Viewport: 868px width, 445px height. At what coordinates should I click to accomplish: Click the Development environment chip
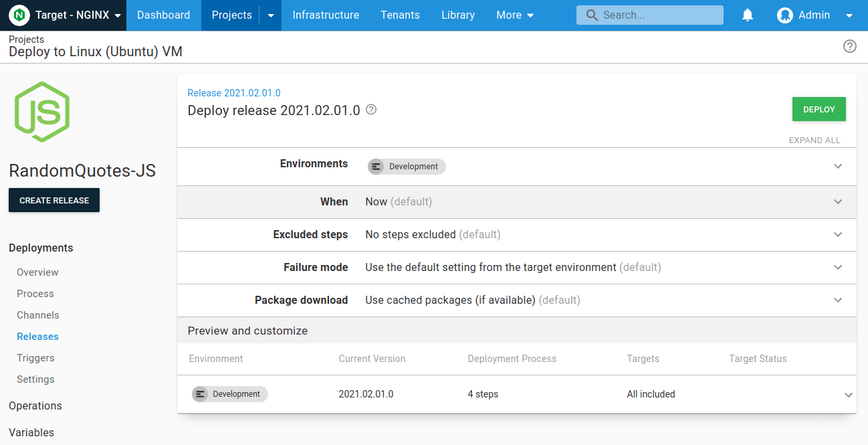click(x=406, y=166)
